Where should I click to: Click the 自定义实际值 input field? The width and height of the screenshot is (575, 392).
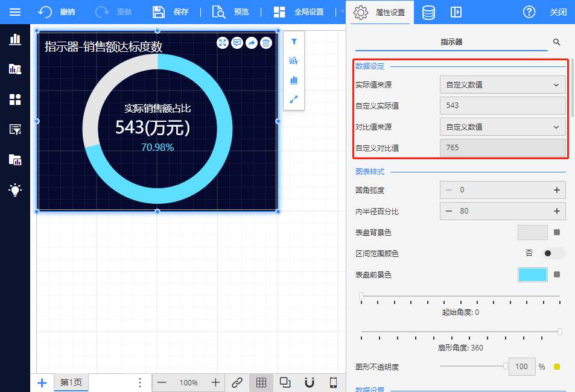pyautogui.click(x=503, y=106)
